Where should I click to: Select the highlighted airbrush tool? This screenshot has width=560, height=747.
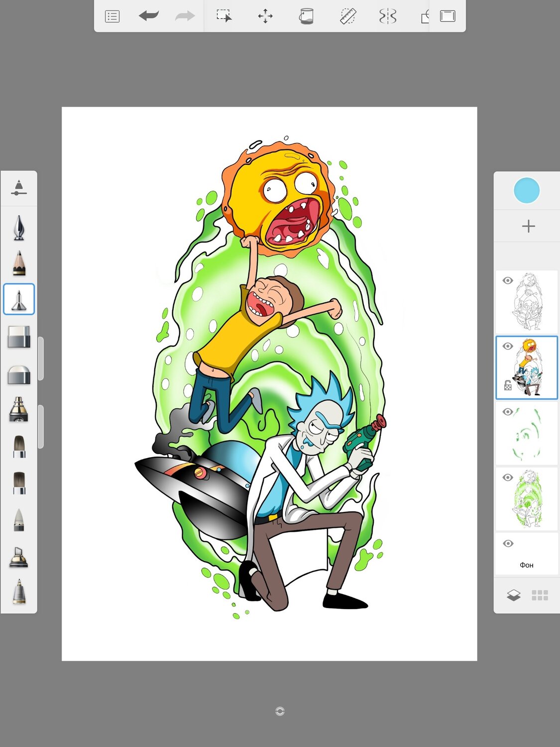pyautogui.click(x=19, y=299)
